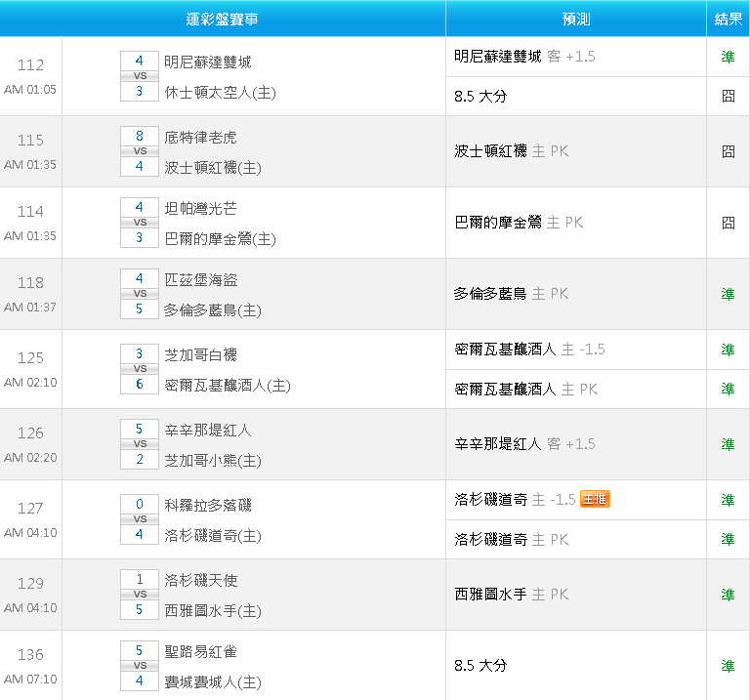Click the 結果 column header
Screen dimensions: 750x700
(x=728, y=19)
